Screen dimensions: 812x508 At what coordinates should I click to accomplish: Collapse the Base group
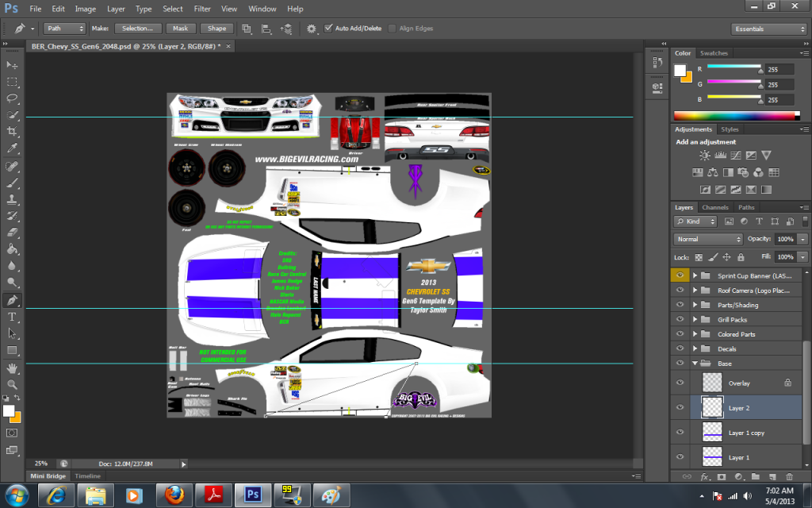[x=695, y=363]
